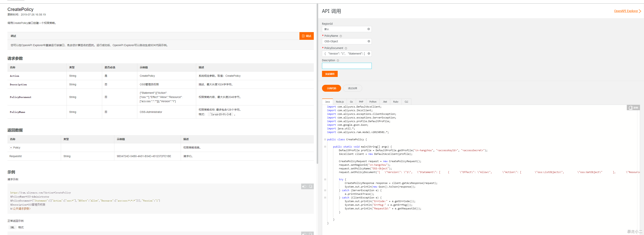The width and height of the screenshot is (644, 235).
Task: Click into the Description input field
Action: (346, 66)
